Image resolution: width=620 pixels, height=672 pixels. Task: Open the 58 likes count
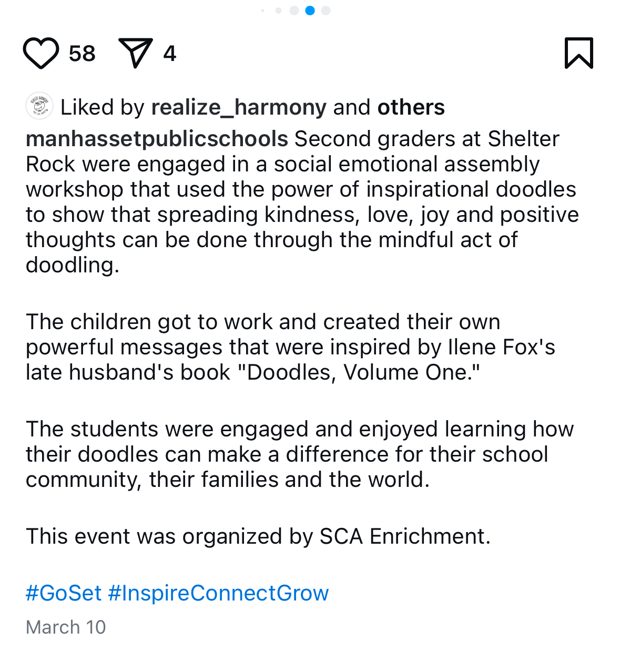click(x=82, y=54)
